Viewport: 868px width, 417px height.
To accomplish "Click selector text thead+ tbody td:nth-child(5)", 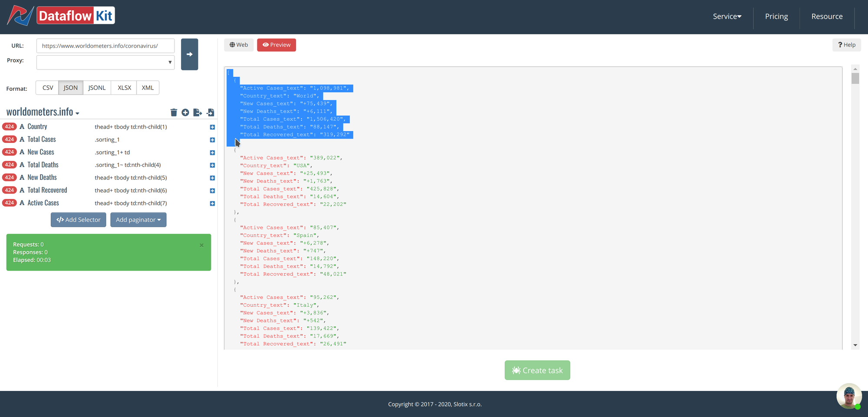I will (x=131, y=178).
